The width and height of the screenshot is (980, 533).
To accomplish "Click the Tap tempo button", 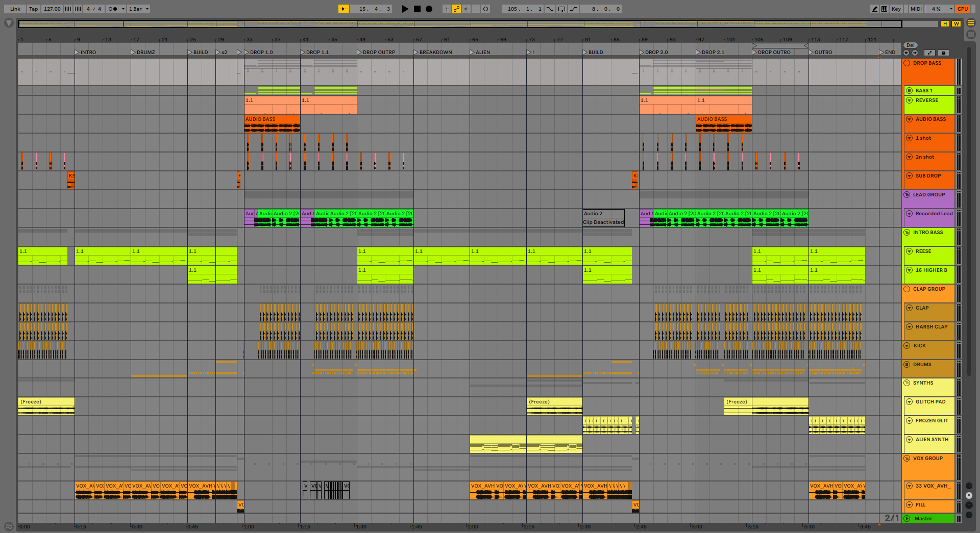I will [x=34, y=9].
